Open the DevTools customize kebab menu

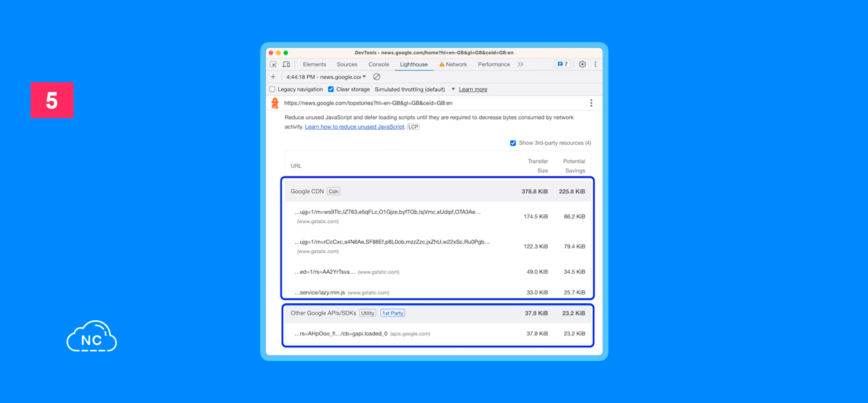click(595, 64)
